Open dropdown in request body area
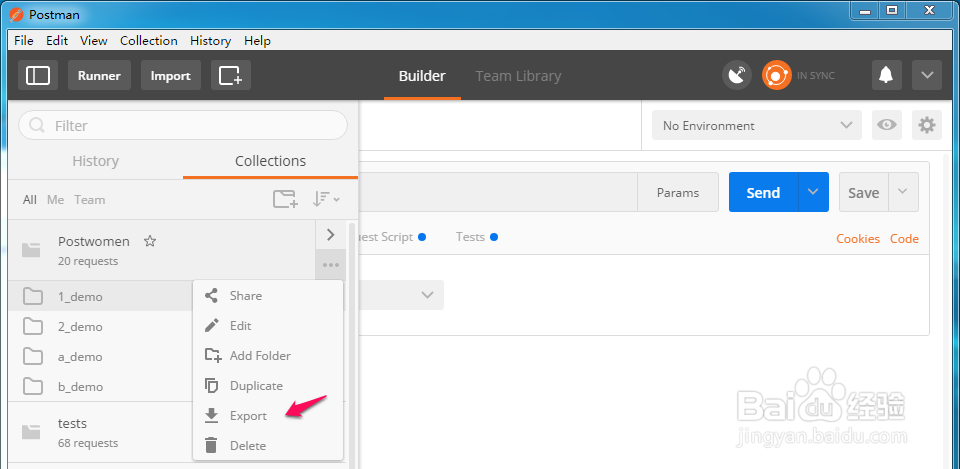 coord(401,295)
